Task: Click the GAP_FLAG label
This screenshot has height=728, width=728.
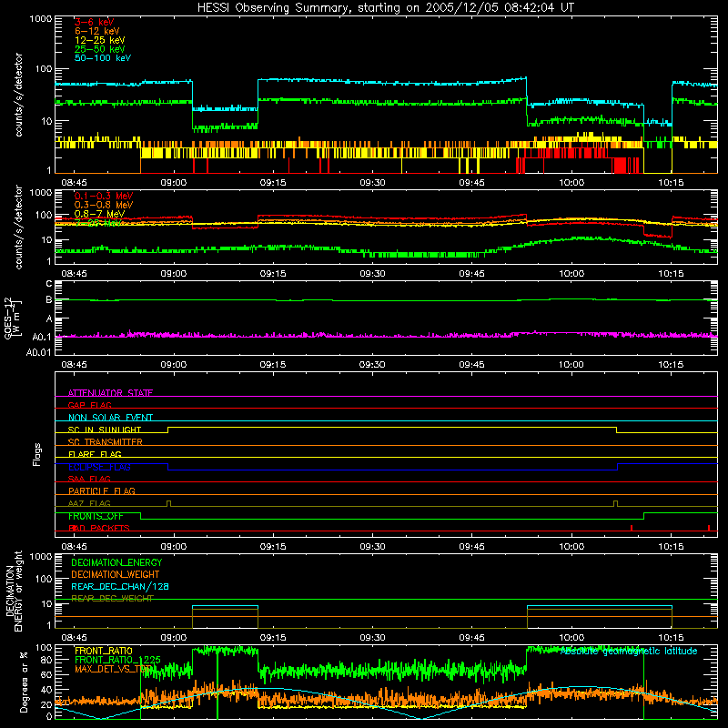Action: tap(89, 405)
